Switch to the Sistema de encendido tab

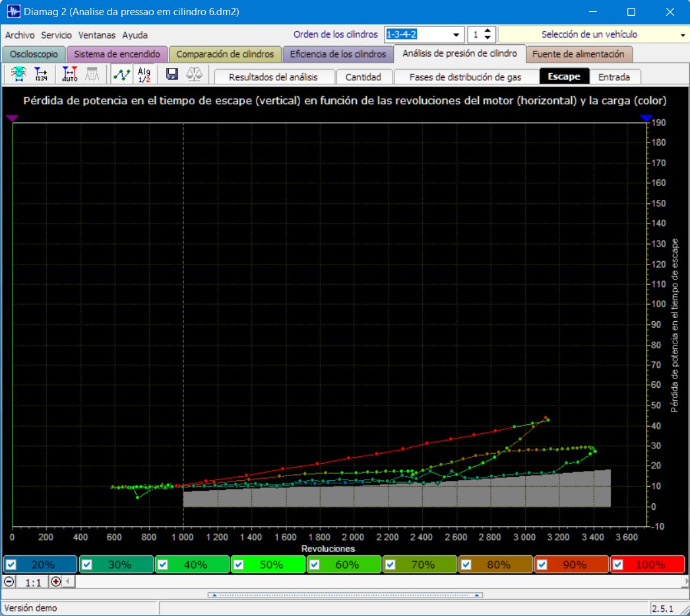coord(117,54)
